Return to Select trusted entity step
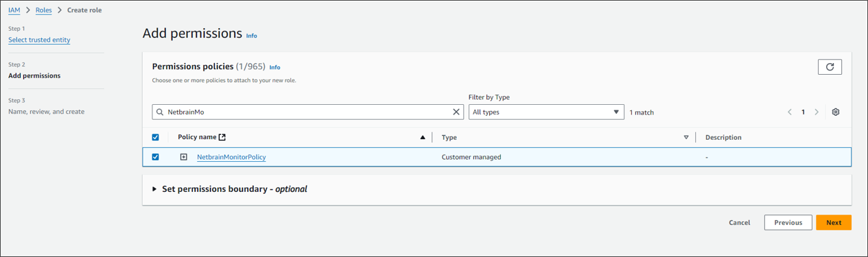 coord(39,40)
